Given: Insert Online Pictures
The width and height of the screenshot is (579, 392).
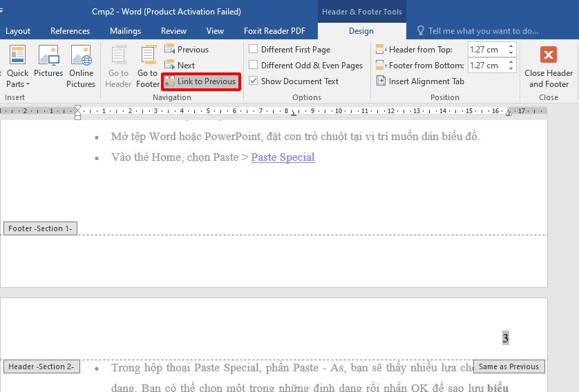Looking at the screenshot, I should coord(81,67).
